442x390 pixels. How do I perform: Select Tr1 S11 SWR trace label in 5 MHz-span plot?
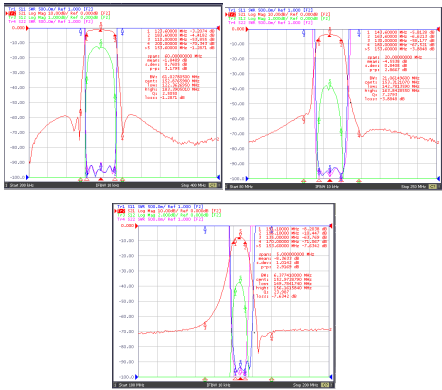(160, 207)
